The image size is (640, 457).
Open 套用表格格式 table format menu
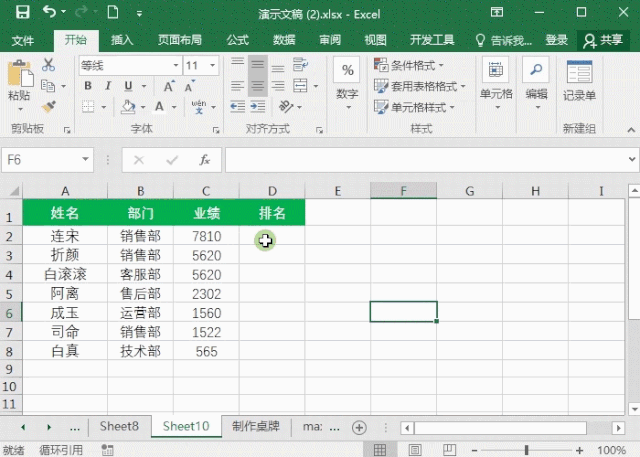click(x=420, y=86)
